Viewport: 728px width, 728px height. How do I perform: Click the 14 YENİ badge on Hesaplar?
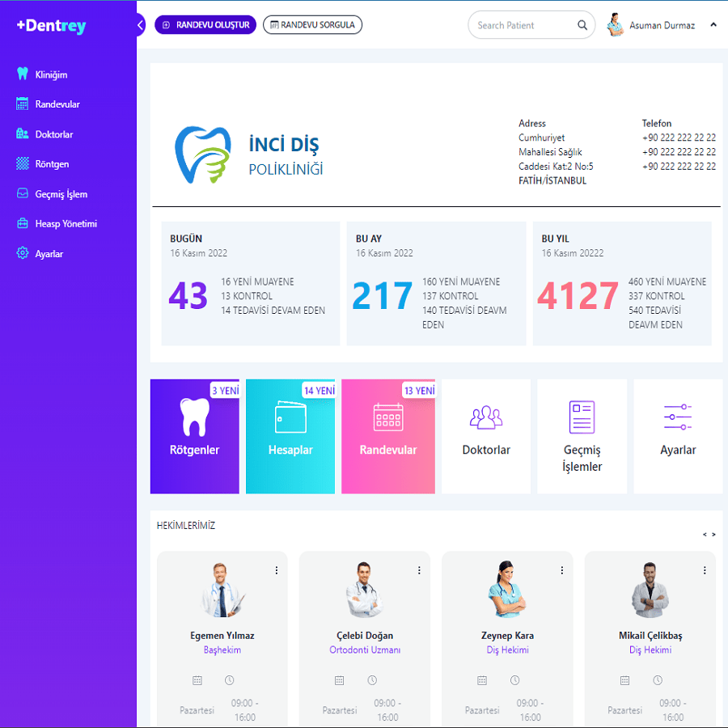coord(320,391)
